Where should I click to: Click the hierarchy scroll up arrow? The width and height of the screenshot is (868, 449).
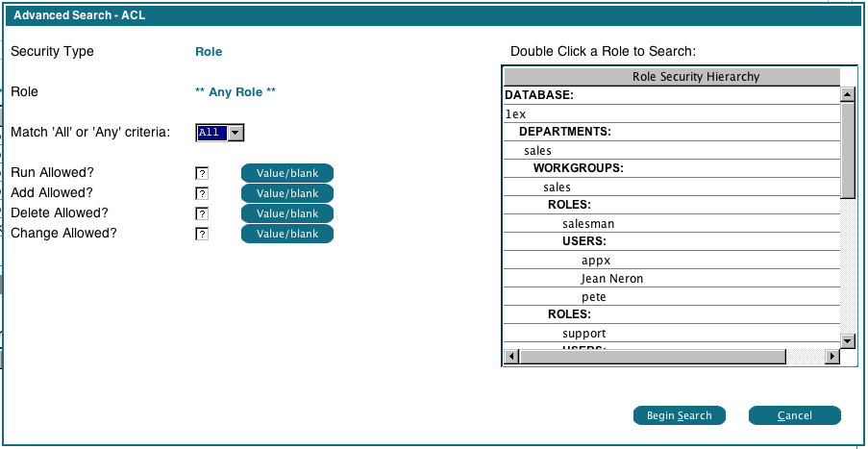(x=848, y=94)
